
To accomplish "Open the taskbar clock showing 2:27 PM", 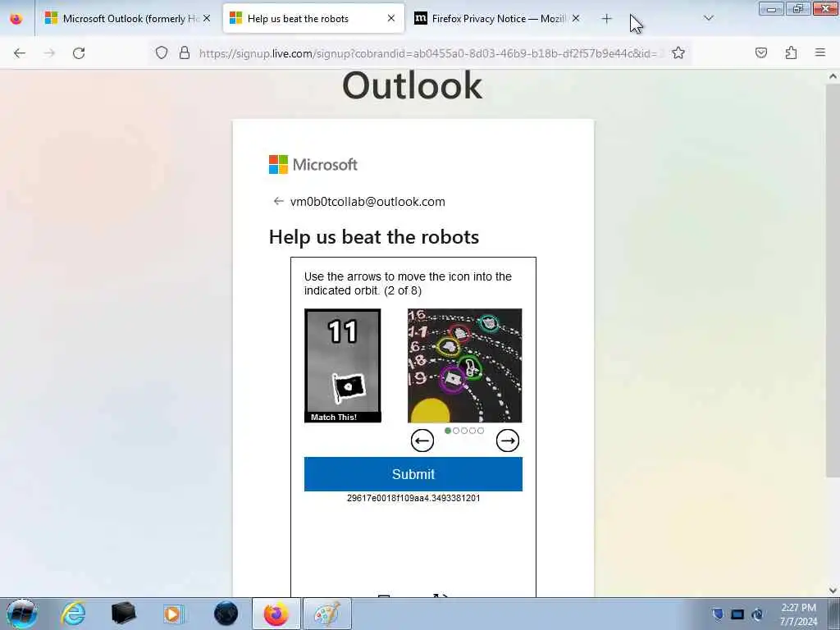I will pos(798,614).
